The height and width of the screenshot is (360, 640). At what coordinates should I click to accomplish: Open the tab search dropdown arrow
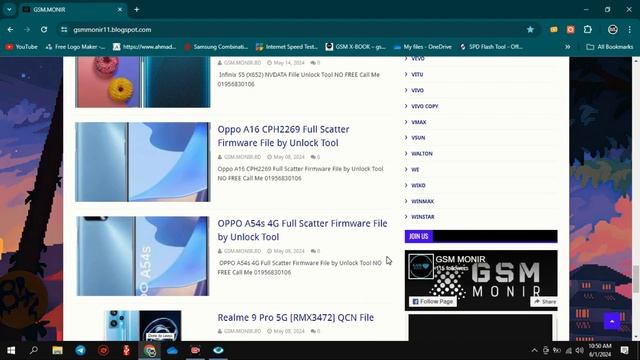9,9
